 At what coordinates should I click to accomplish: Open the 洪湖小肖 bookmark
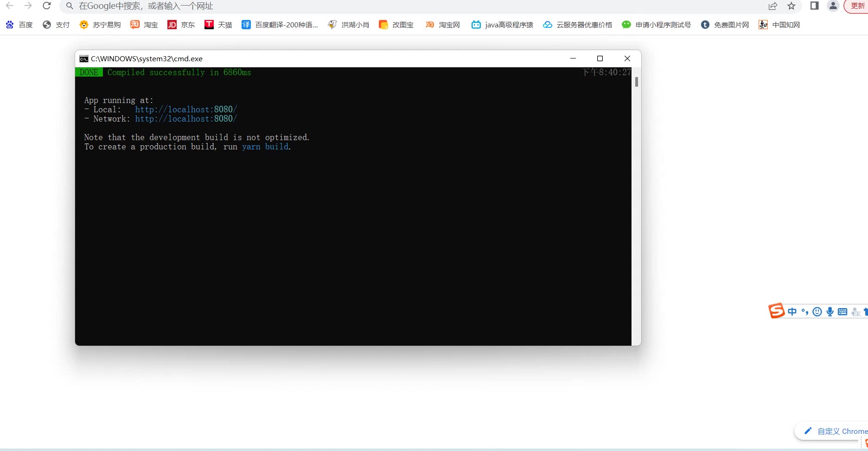[349, 25]
